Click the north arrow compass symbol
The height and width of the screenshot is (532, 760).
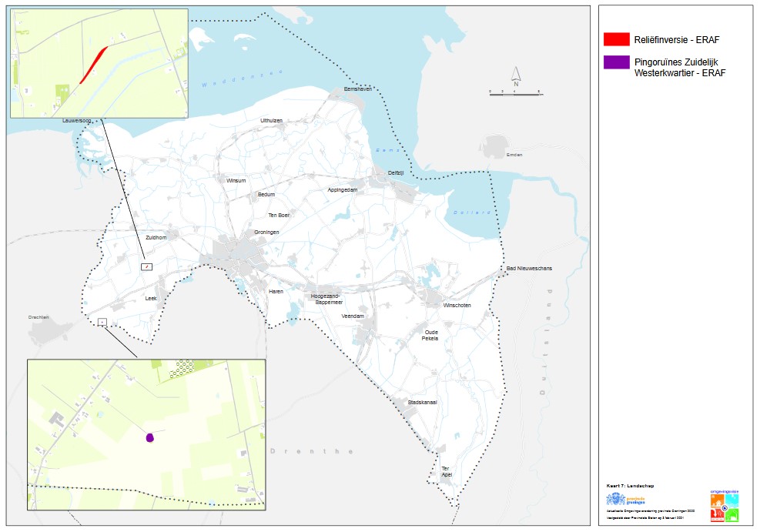(x=517, y=75)
